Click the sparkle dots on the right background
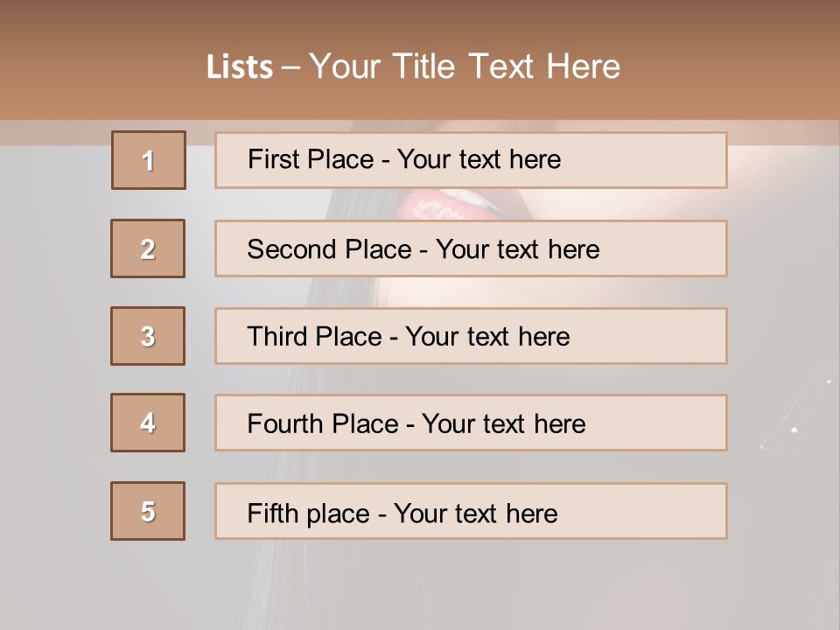This screenshot has height=630, width=840. pyautogui.click(x=794, y=430)
